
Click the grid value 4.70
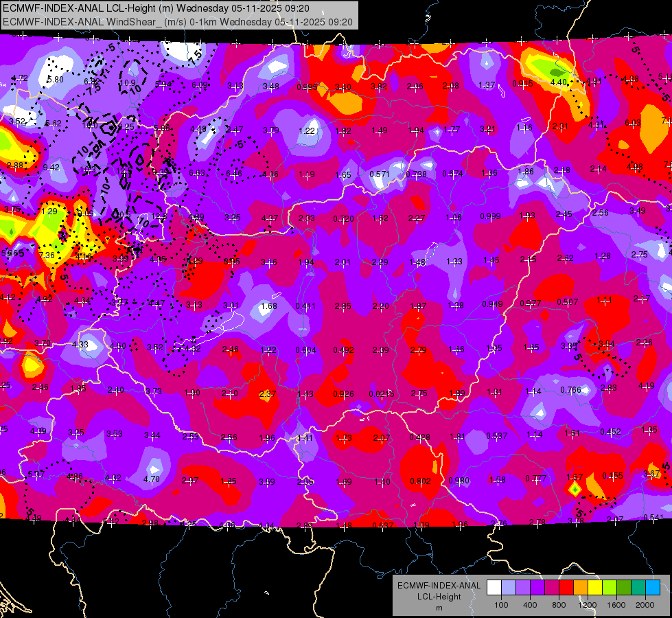click(151, 479)
